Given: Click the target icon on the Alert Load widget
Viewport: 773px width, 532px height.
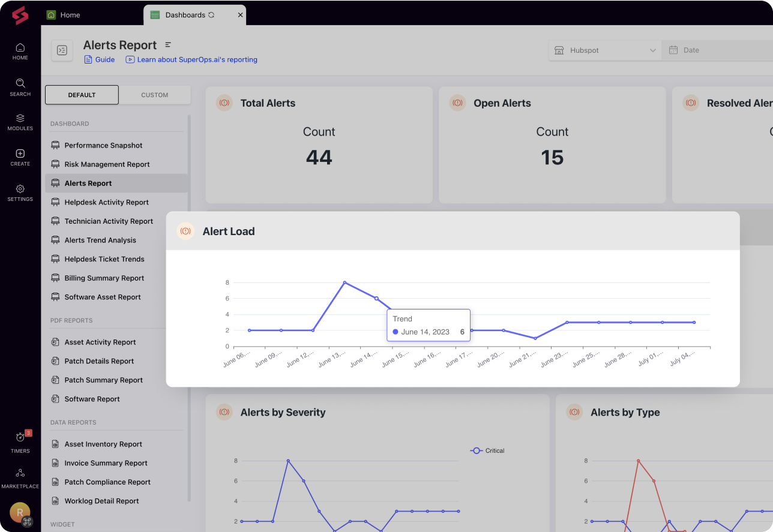Looking at the screenshot, I should click(x=186, y=231).
